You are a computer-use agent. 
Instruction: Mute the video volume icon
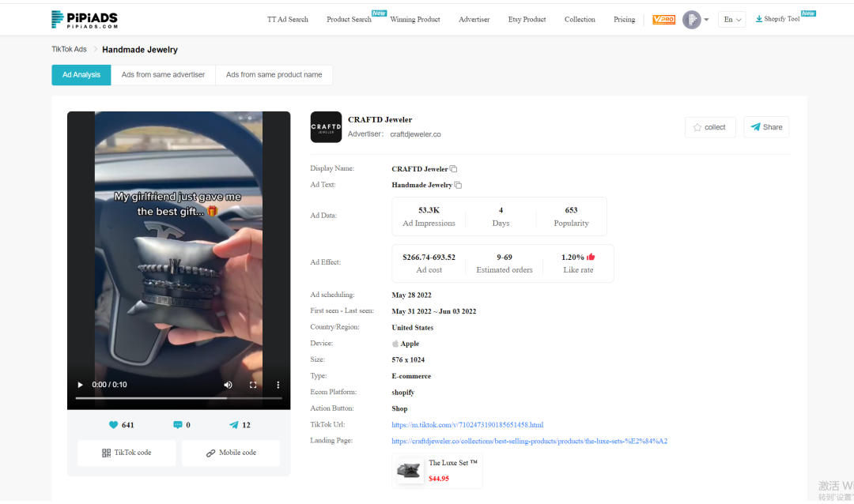(x=228, y=385)
